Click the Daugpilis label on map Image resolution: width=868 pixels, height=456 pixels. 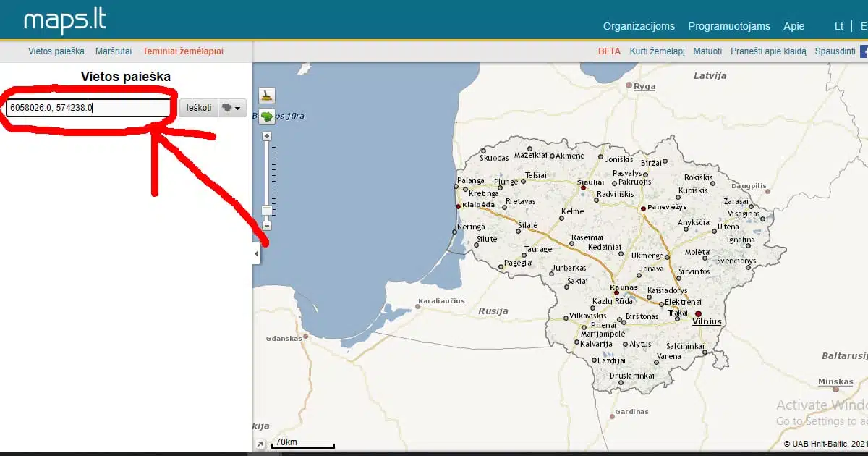point(749,185)
